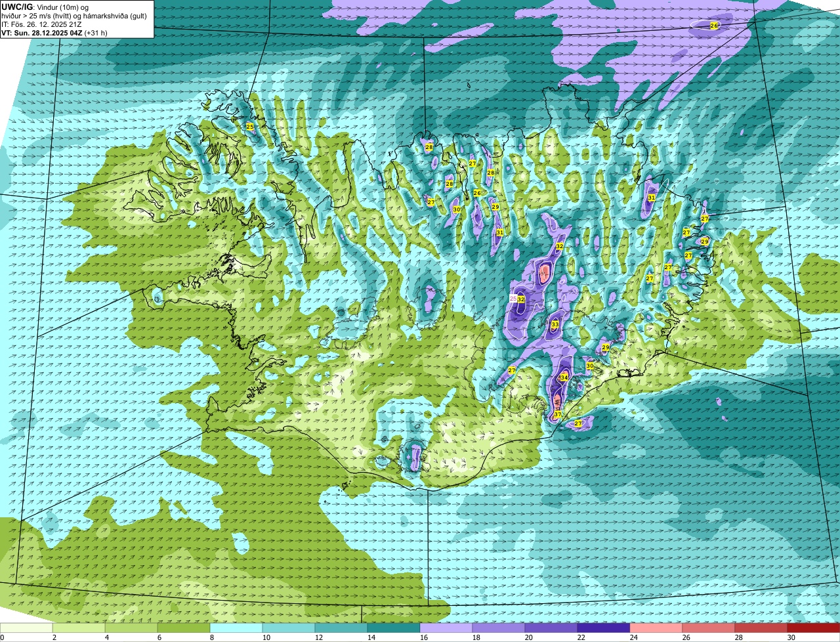
Task: Pick the dark teal 14–16 legend swatch
Action: pos(394,628)
